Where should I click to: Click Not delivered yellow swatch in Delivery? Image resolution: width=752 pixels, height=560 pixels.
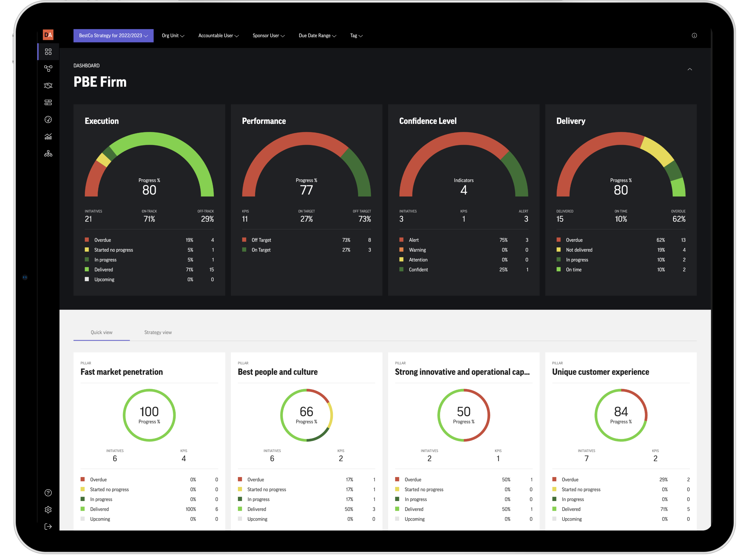click(558, 249)
